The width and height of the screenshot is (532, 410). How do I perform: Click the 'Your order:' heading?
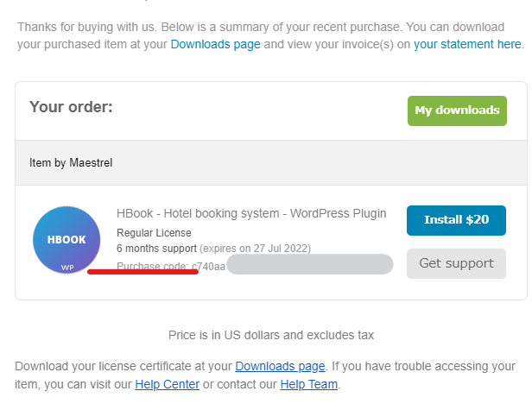pos(71,107)
